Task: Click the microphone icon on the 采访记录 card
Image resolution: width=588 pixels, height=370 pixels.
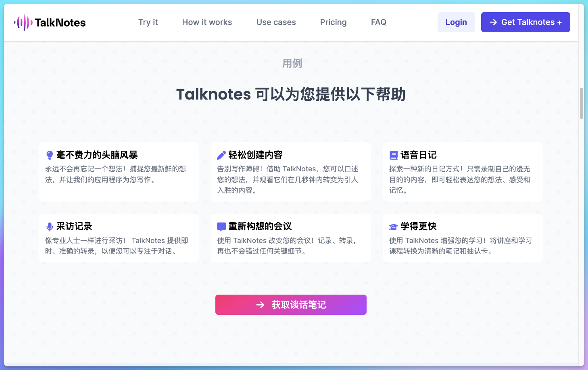Action: [50, 226]
